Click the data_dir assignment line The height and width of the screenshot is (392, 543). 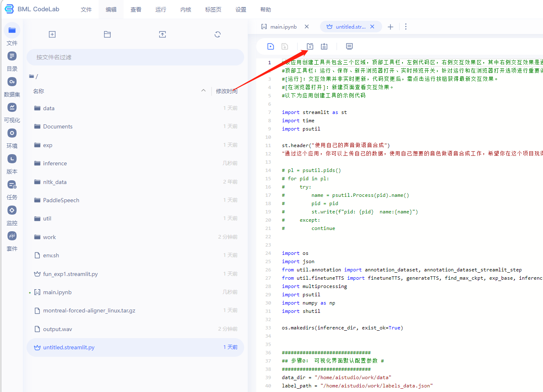[337, 377]
